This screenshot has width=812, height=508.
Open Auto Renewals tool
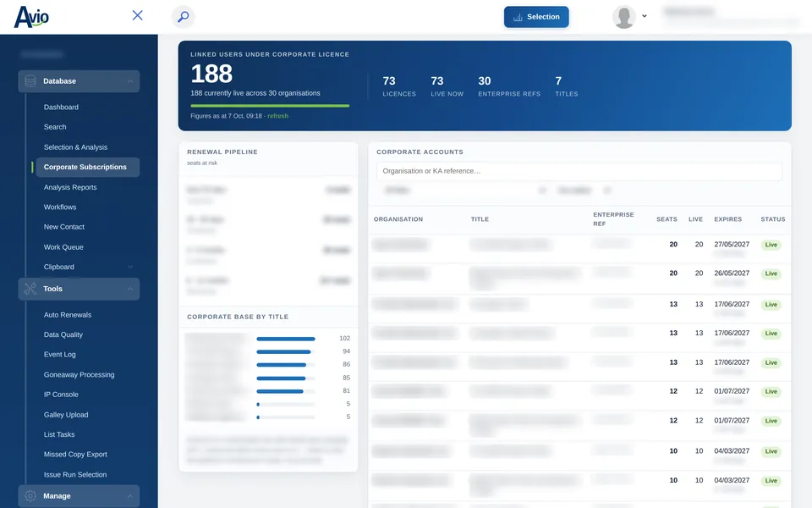68,315
